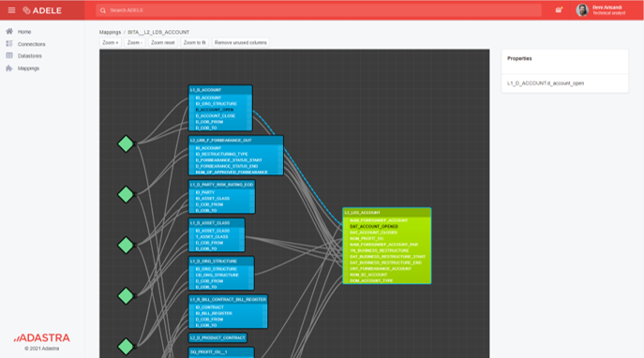Click the Connections sidebar icon

pyautogui.click(x=9, y=43)
